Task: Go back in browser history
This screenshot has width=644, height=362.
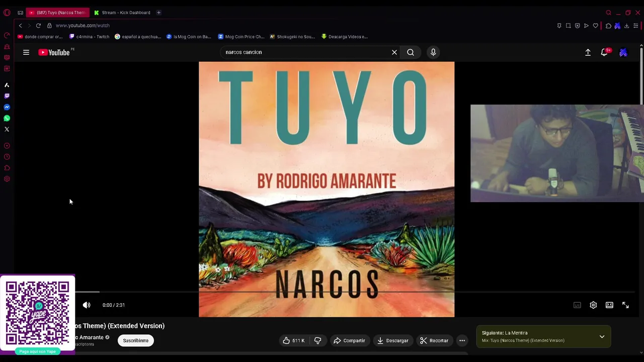Action: [20, 26]
